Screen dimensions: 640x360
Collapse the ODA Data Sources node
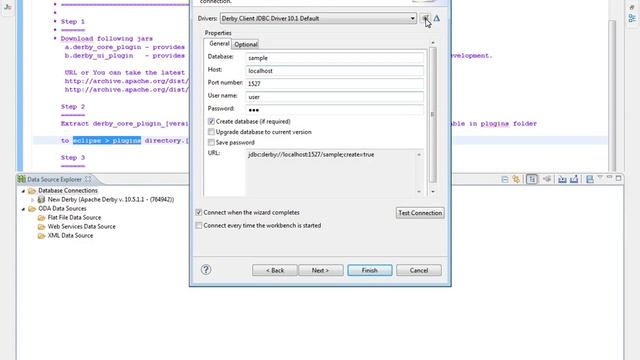(x=23, y=209)
